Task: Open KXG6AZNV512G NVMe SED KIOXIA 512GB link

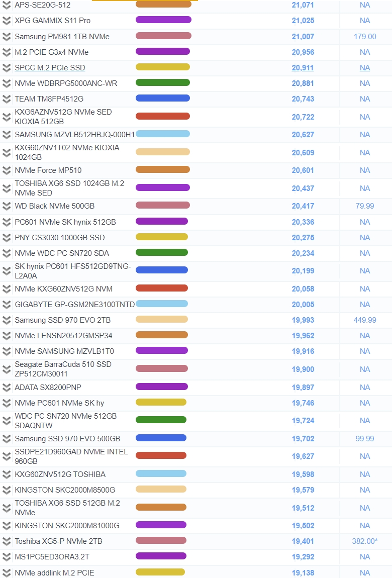Action: pyautogui.click(x=63, y=117)
